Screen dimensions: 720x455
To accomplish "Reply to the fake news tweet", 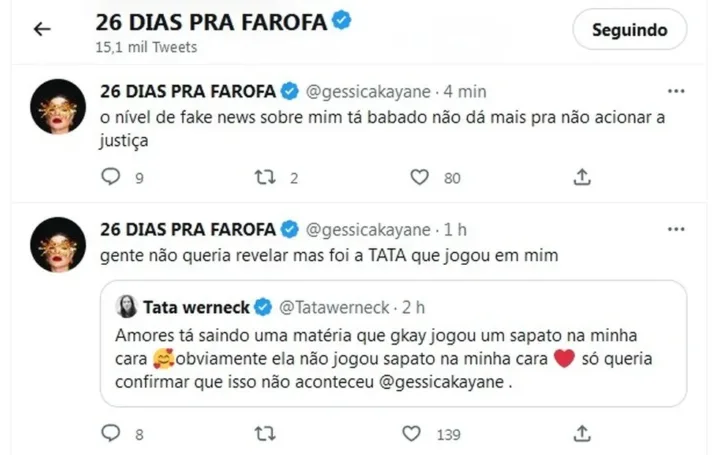I will 111,178.
